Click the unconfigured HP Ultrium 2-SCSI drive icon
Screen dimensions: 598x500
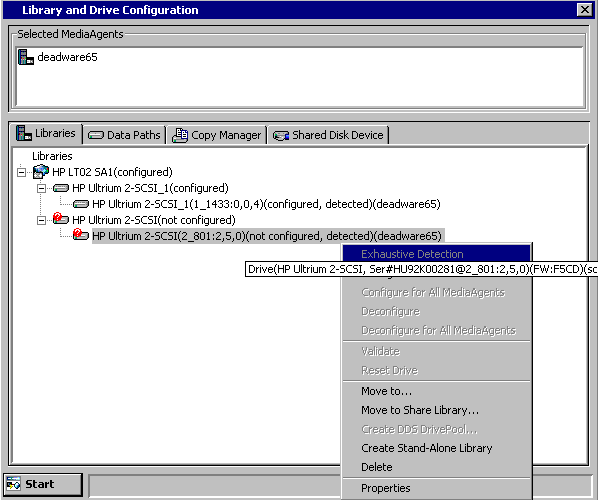(61, 219)
